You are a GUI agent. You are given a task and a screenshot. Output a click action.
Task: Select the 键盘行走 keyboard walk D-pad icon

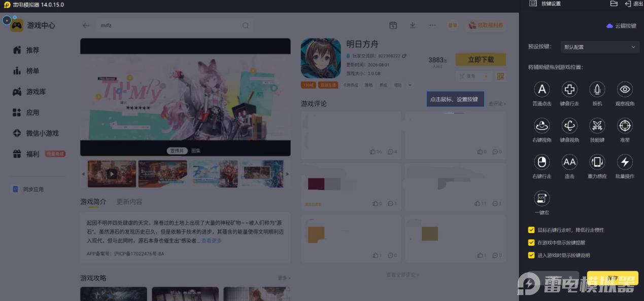[569, 90]
